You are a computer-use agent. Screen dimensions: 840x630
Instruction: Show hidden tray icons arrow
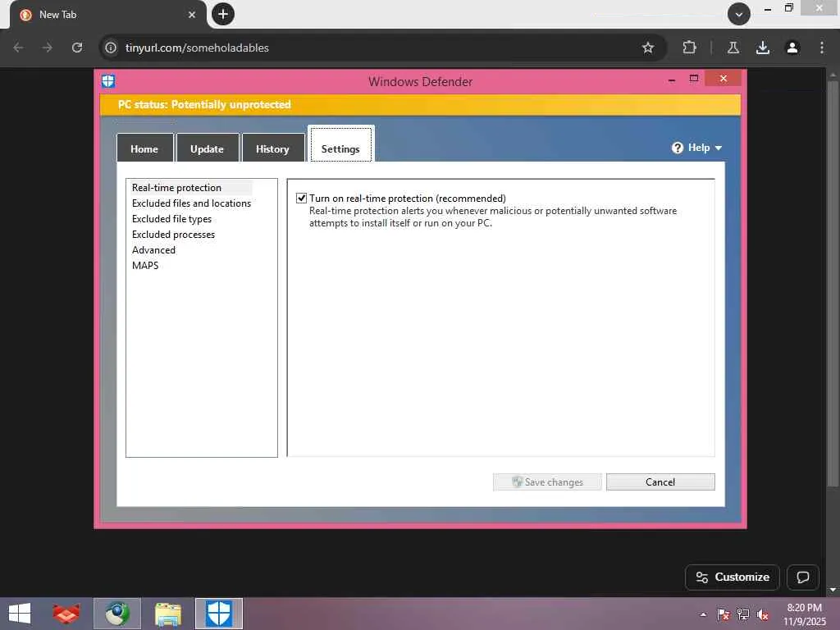(x=703, y=614)
